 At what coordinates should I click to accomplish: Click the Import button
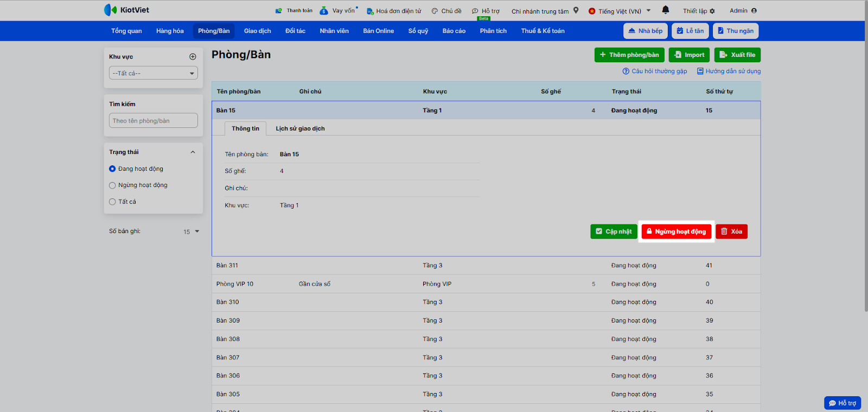click(689, 55)
